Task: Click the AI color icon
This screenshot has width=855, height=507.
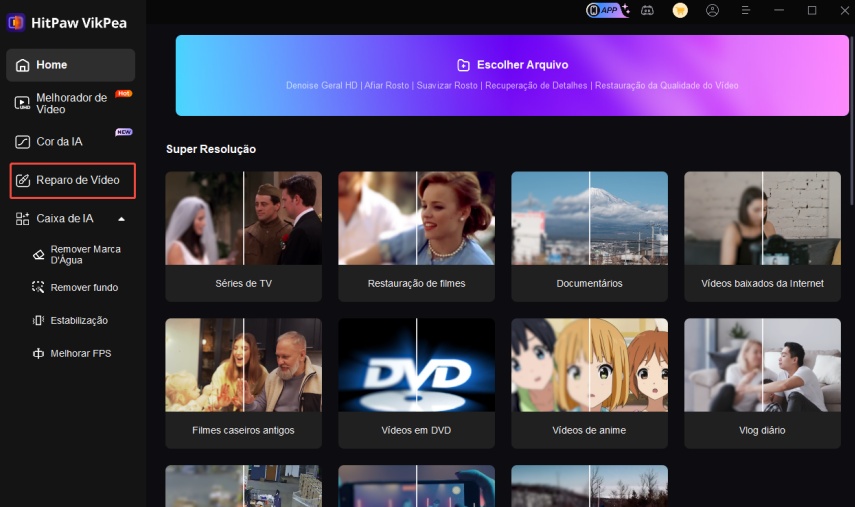Action: (22, 142)
